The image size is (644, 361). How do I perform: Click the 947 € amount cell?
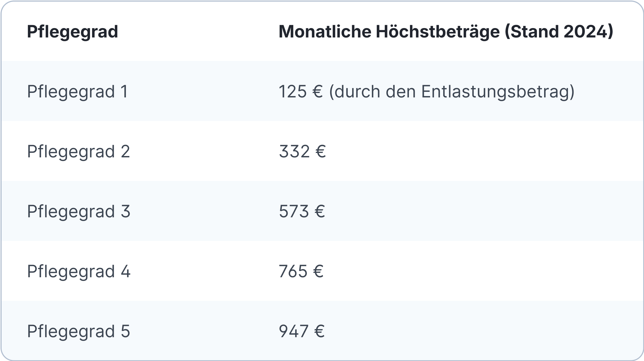tap(302, 331)
